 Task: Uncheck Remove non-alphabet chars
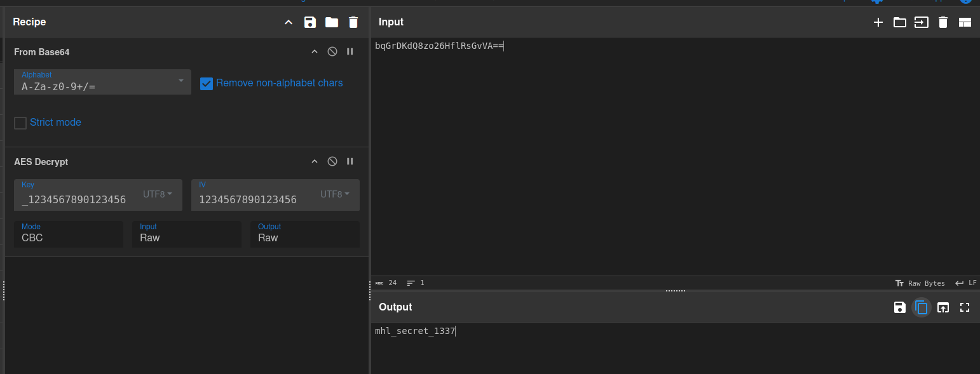[x=207, y=83]
